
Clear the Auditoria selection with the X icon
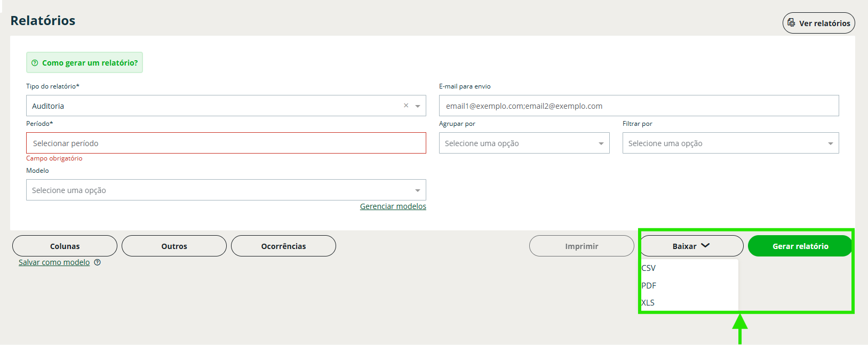click(406, 106)
